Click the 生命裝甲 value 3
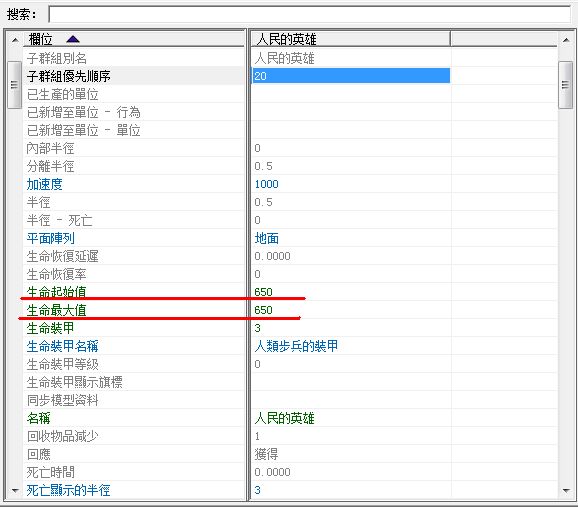The width and height of the screenshot is (578, 507). point(257,328)
